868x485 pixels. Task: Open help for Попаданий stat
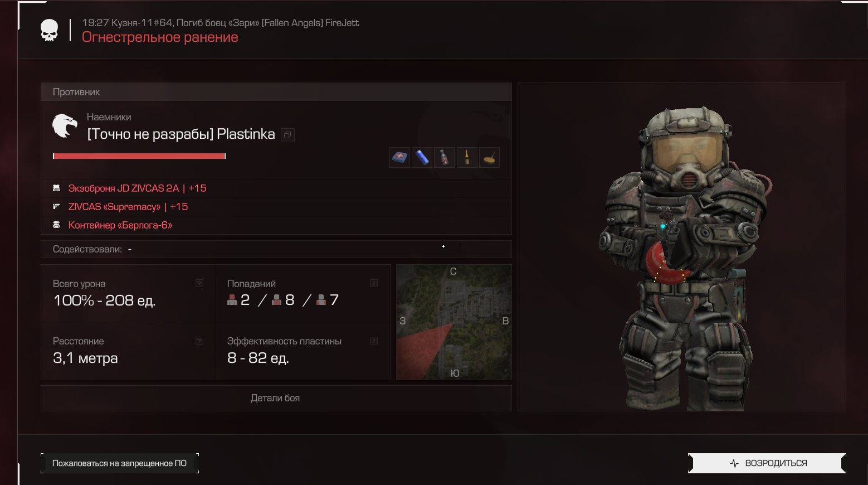[374, 283]
